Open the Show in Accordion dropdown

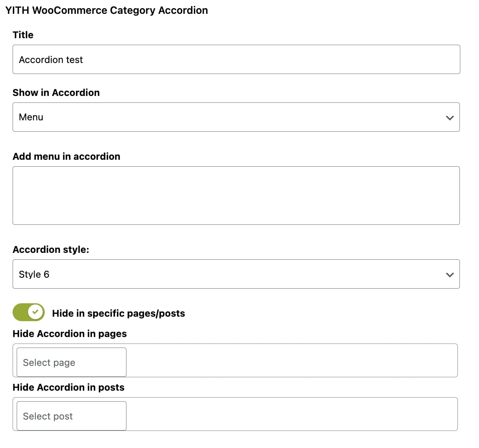[x=236, y=117]
